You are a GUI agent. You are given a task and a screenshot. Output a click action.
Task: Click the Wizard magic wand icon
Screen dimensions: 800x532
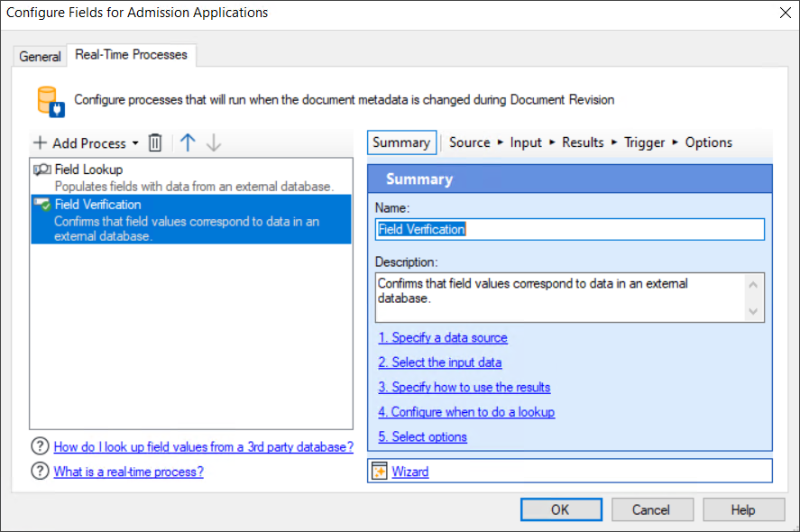[x=380, y=470]
